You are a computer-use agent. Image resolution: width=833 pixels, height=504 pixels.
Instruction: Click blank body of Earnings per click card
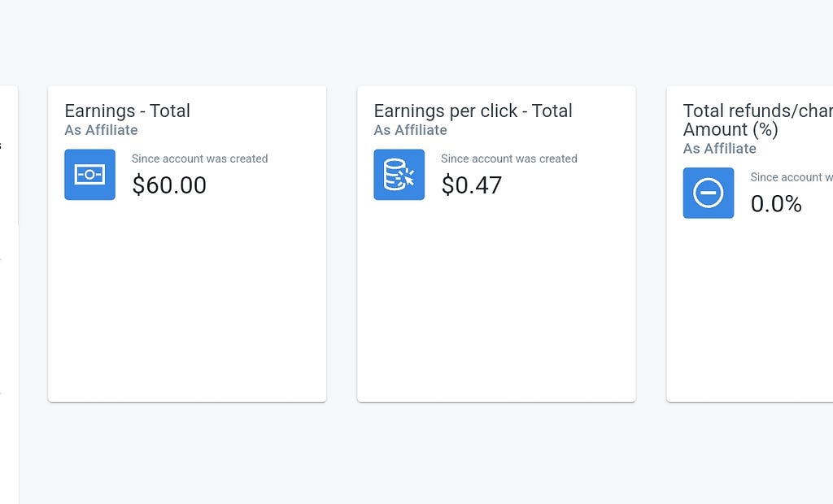(496, 302)
